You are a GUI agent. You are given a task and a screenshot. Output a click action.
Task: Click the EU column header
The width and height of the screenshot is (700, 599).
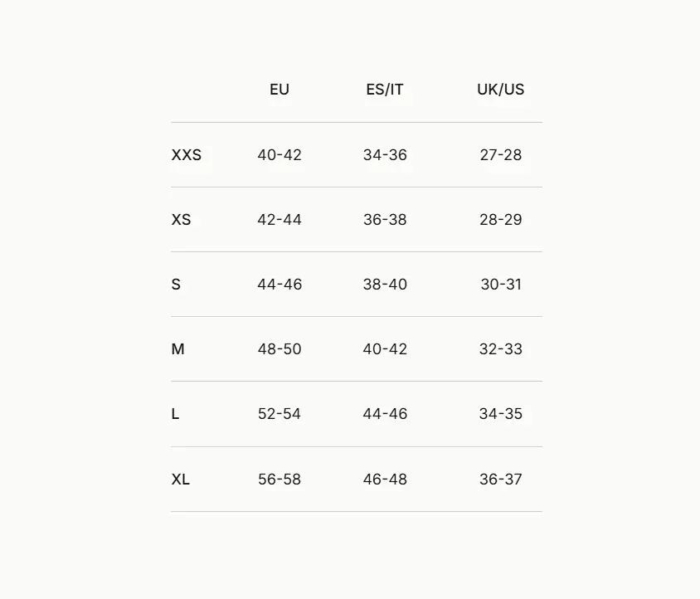click(x=279, y=90)
